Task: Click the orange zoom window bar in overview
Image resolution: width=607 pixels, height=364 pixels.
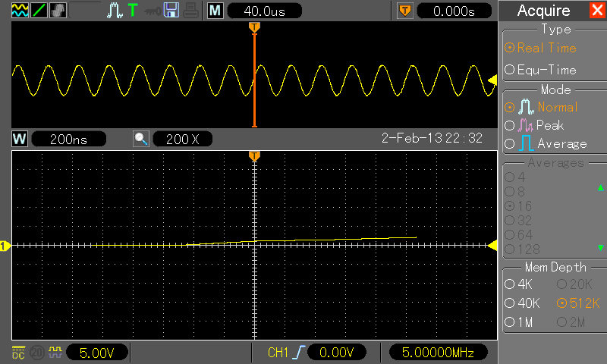Action: pyautogui.click(x=254, y=80)
